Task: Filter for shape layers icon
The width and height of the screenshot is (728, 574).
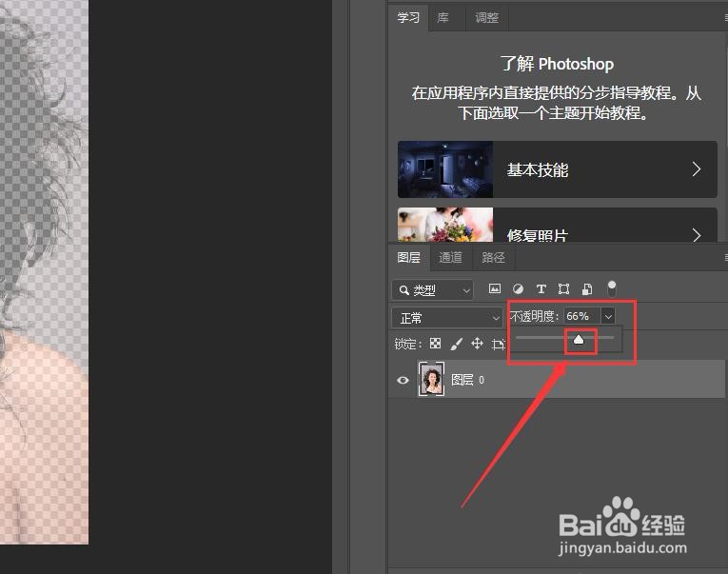Action: point(563,288)
